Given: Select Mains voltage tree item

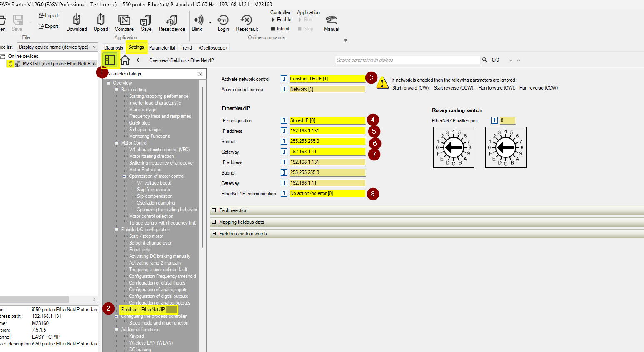Looking at the screenshot, I should coord(142,110).
